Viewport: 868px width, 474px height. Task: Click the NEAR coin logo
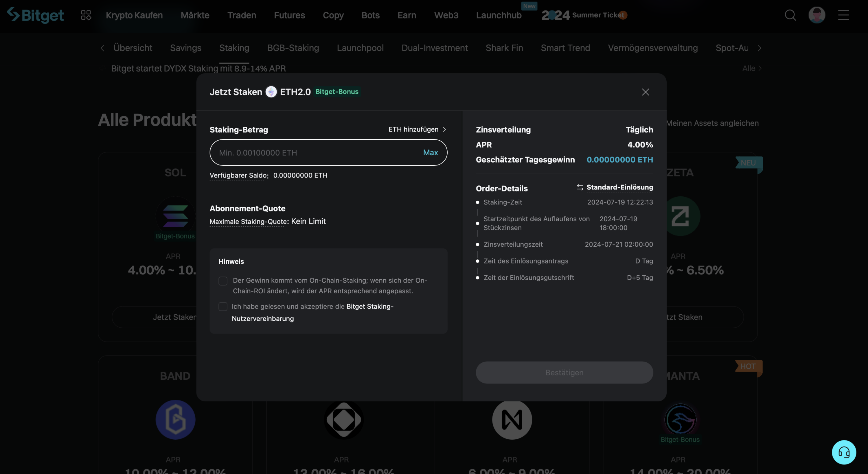512,419
